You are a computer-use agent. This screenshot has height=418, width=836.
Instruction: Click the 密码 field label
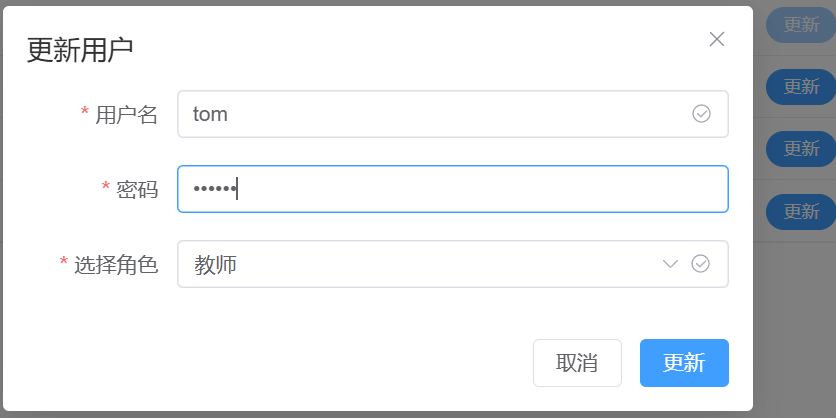[137, 189]
